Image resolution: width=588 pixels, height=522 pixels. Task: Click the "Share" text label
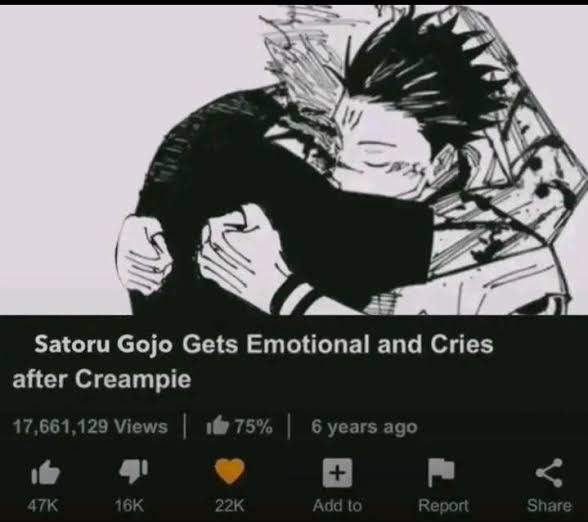549,506
